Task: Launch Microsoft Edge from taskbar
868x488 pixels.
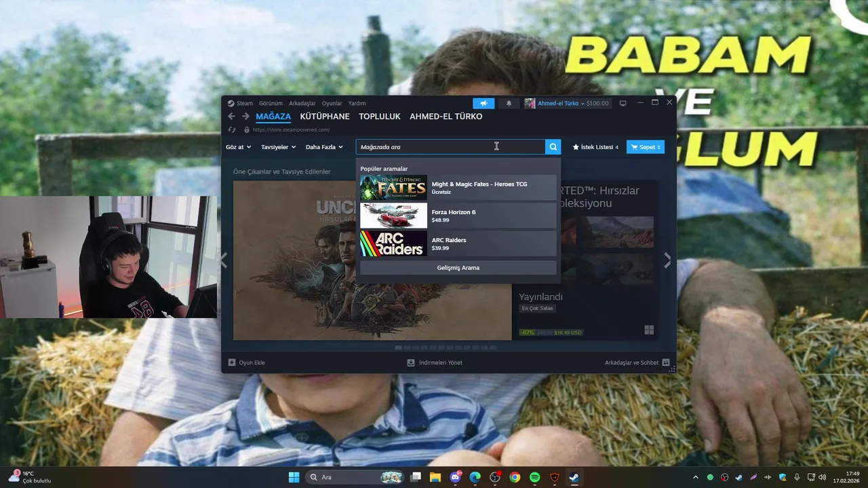Action: coord(475,477)
